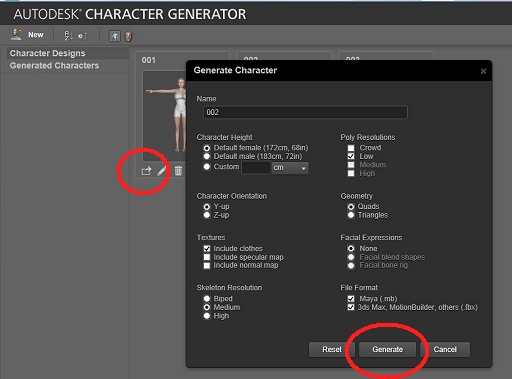Toggle Maya (.mb) file format

(x=351, y=299)
